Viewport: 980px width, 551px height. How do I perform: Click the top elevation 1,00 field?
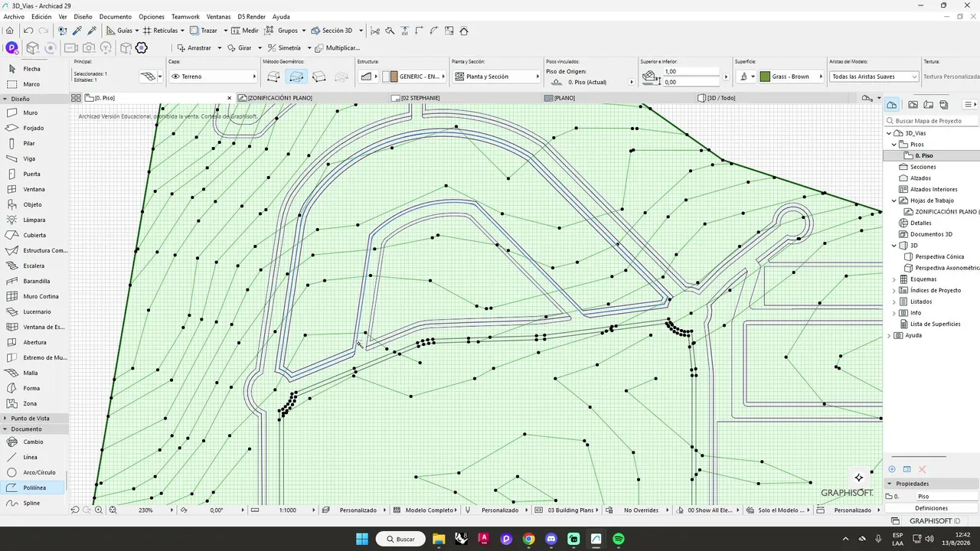coord(692,72)
